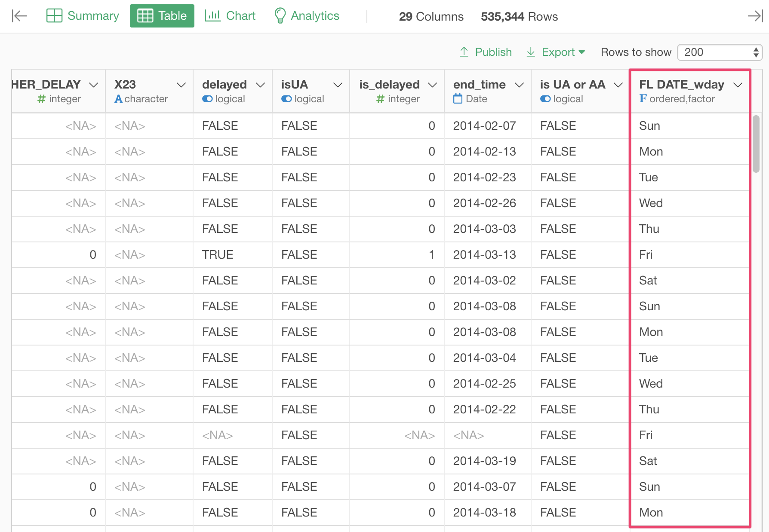This screenshot has height=532, width=769.
Task: Open FL DATE_wday column menu chevron
Action: pos(738,85)
